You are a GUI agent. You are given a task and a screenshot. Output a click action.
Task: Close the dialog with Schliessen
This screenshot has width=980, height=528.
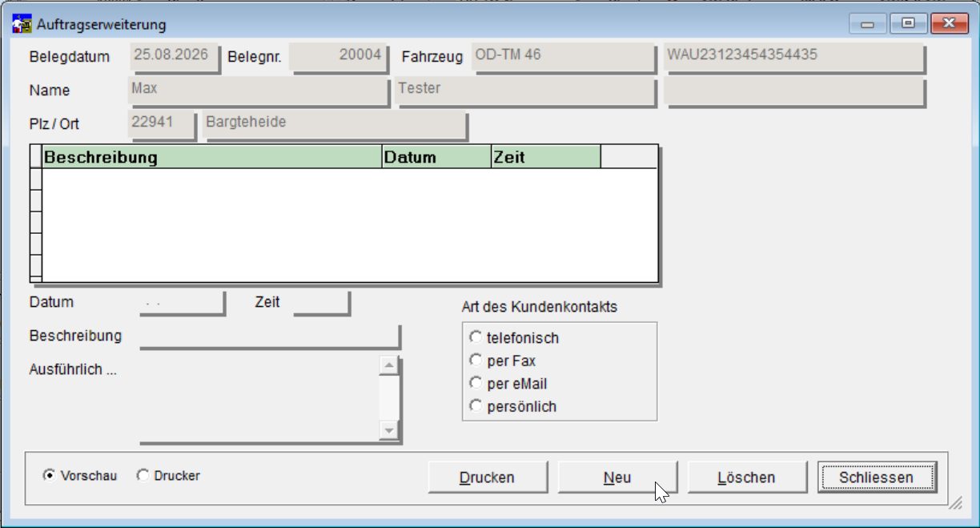coord(877,478)
